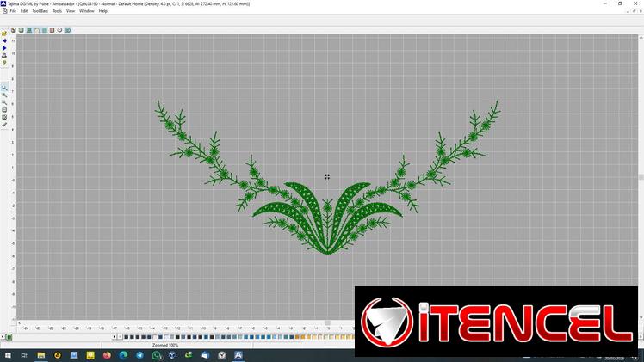Screen dimensions: 644x362
Task: Open the Tools menu
Action: [57, 11]
